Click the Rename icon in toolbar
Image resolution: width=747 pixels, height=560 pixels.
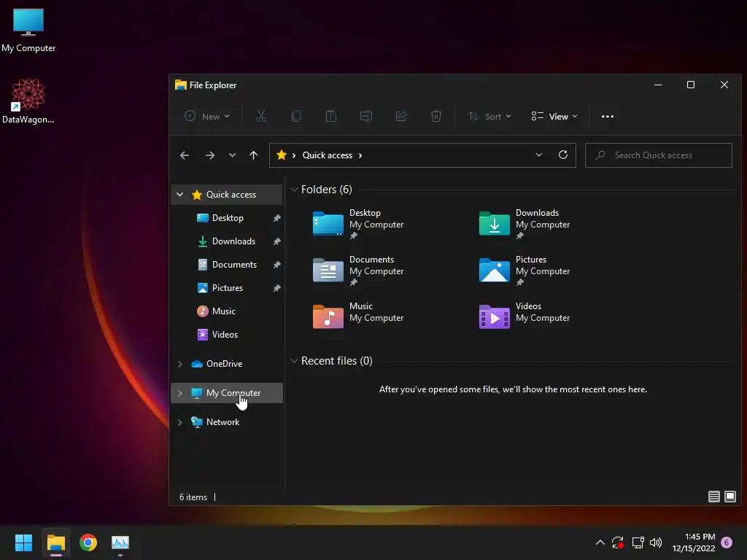[366, 116]
